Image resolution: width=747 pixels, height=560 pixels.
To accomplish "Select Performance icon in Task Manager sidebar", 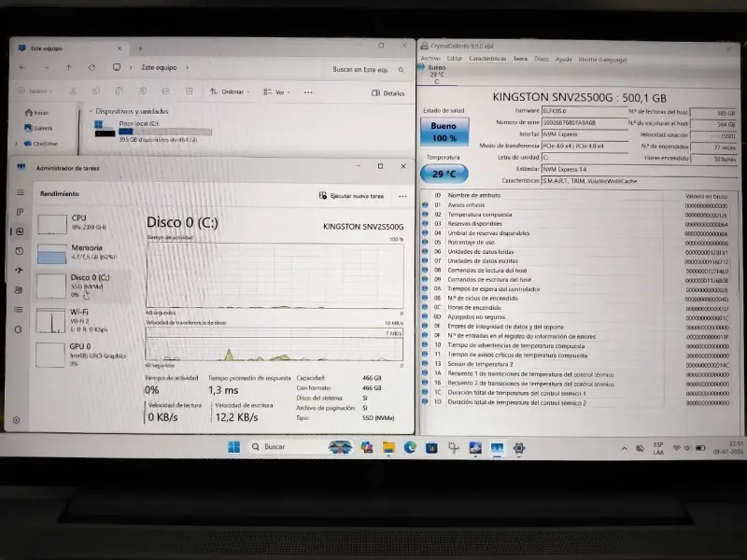I will [x=20, y=231].
